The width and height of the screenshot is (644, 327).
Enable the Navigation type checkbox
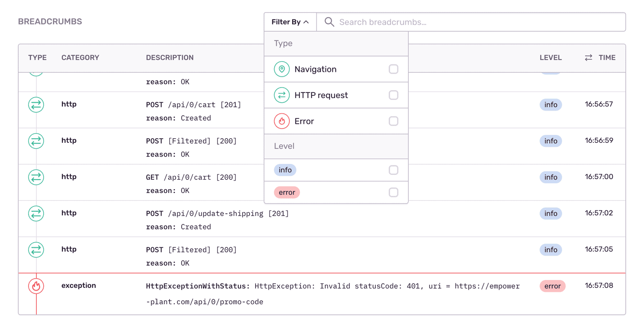tap(393, 69)
